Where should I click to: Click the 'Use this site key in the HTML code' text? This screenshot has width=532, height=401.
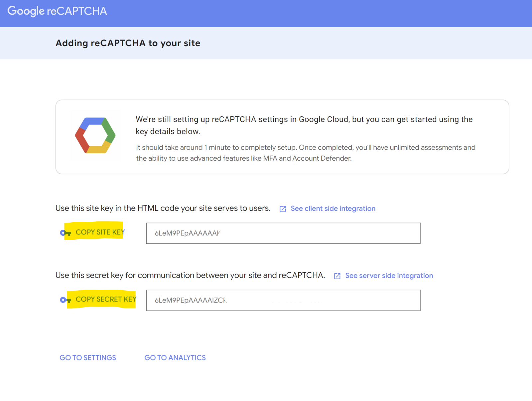point(163,208)
